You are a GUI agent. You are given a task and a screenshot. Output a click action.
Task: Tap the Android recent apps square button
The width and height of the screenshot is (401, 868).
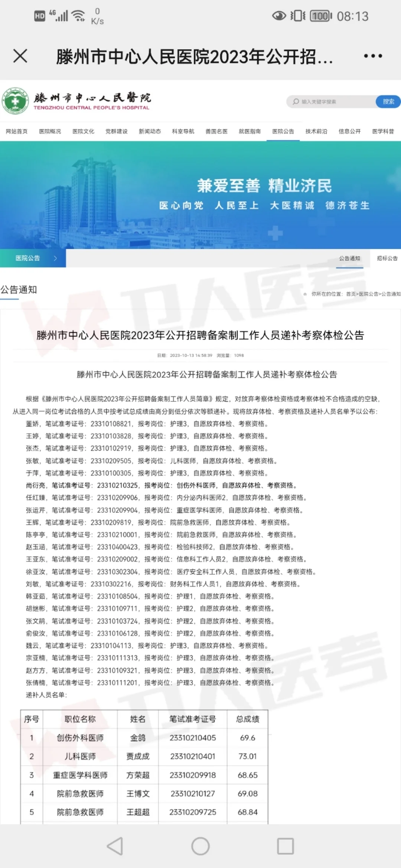click(x=286, y=846)
